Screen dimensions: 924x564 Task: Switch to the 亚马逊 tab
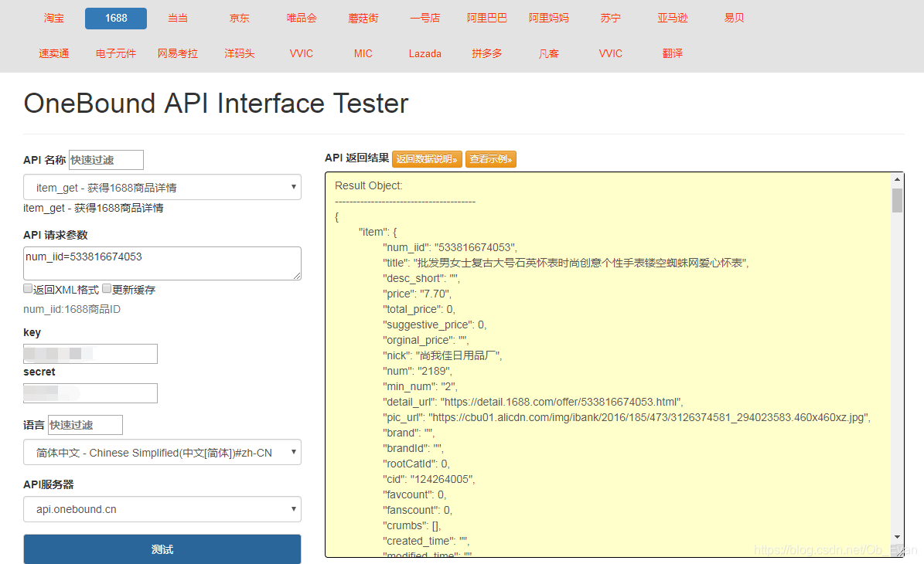(x=673, y=19)
